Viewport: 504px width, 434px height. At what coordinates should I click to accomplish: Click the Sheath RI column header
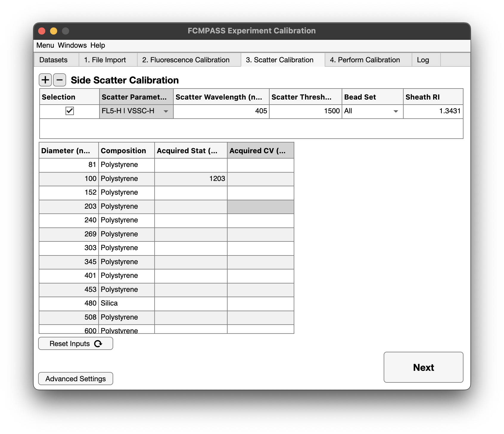(433, 97)
